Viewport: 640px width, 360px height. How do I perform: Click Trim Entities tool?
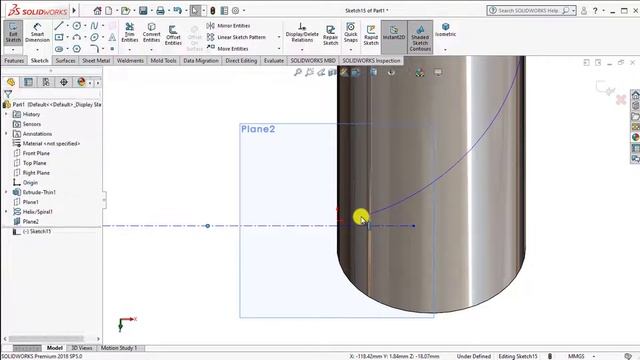tap(129, 32)
